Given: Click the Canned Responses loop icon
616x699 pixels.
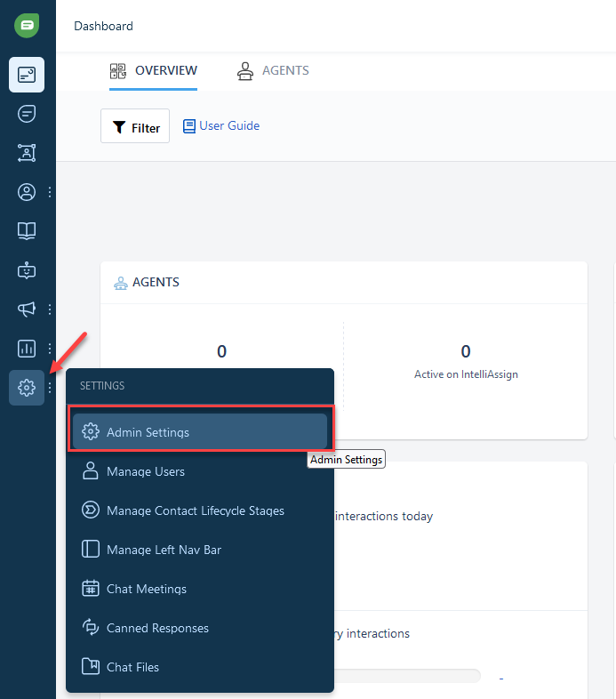Looking at the screenshot, I should tap(91, 627).
